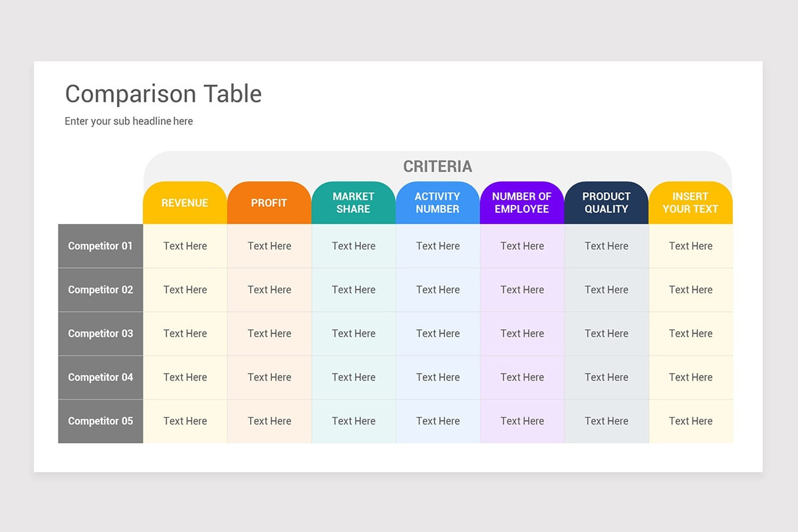Select Competitor 03's Market Share cell
The width and height of the screenshot is (798, 532).
[354, 334]
